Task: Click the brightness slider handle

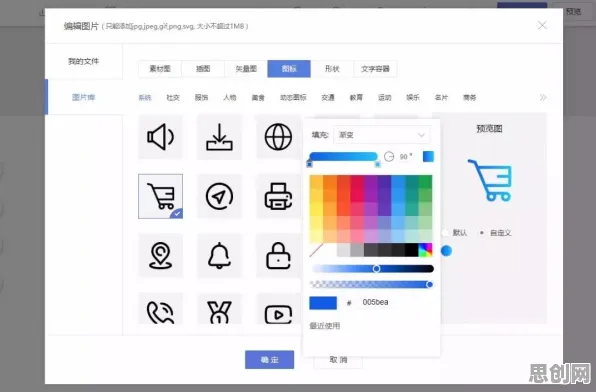Action: pos(376,269)
